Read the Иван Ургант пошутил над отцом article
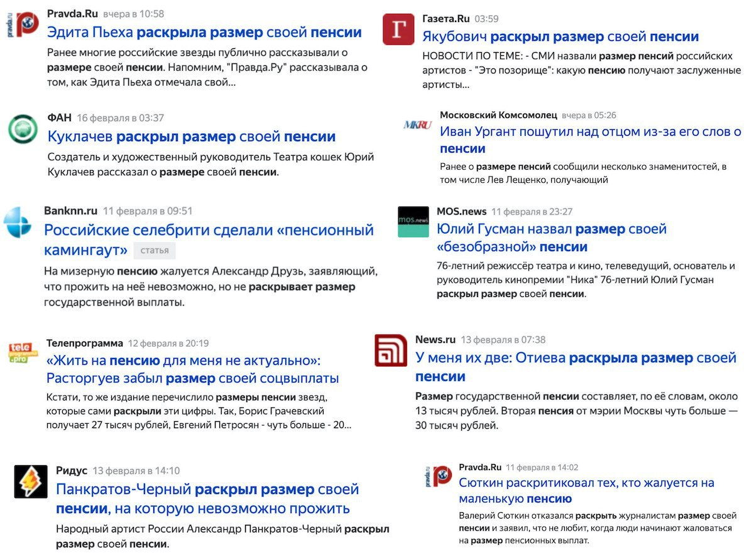The width and height of the screenshot is (754, 560). [591, 140]
